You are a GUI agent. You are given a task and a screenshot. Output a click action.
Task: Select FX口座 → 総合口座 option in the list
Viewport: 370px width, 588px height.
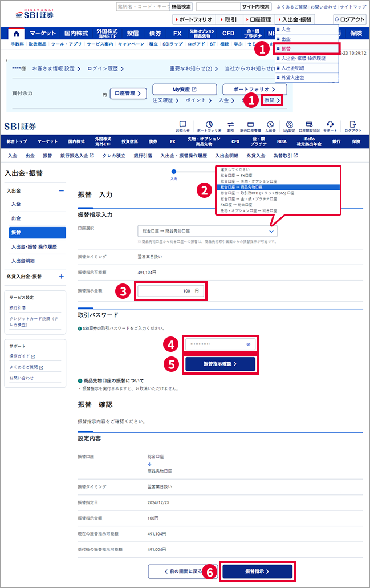pos(236,205)
